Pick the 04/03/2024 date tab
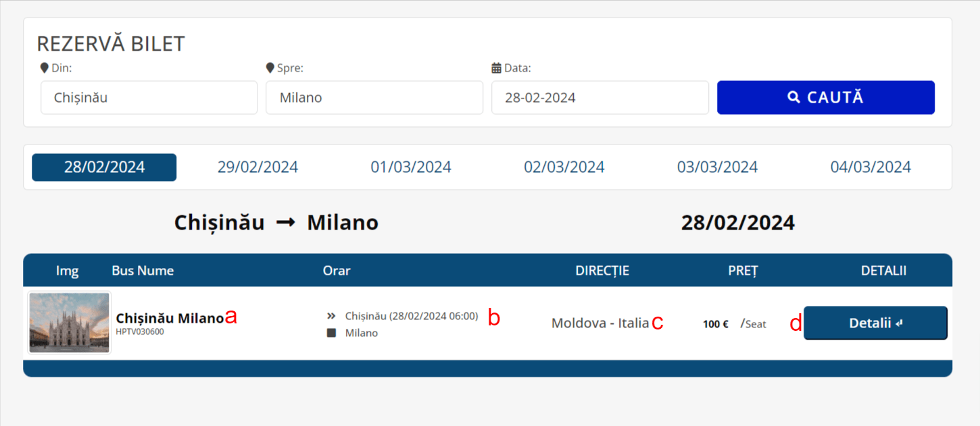The height and width of the screenshot is (426, 980). click(x=871, y=167)
